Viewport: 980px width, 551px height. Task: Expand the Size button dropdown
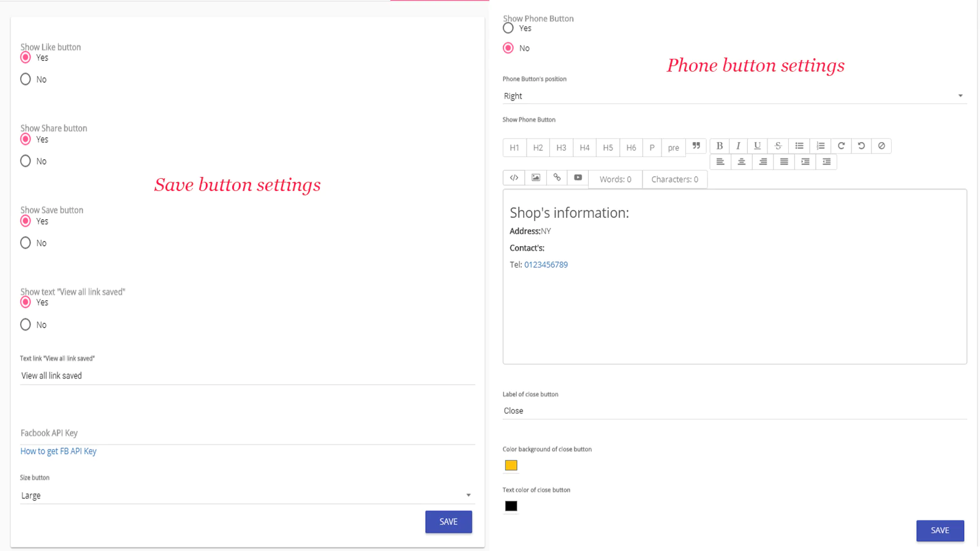(x=246, y=495)
